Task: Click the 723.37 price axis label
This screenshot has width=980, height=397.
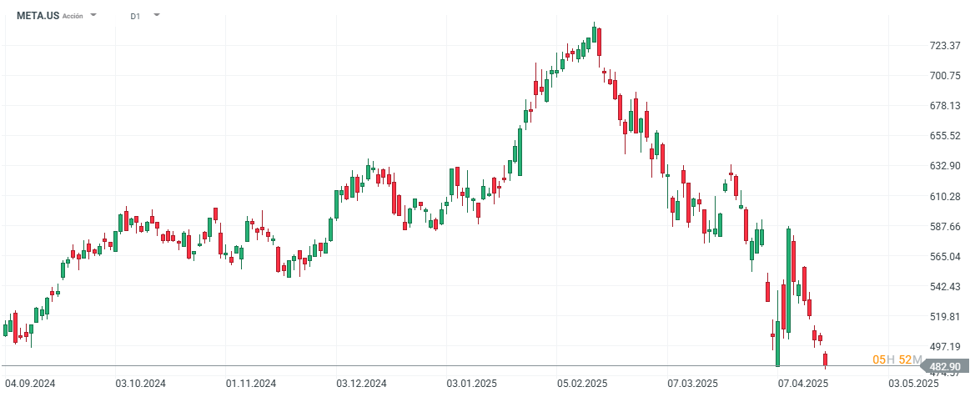Action: click(x=945, y=45)
